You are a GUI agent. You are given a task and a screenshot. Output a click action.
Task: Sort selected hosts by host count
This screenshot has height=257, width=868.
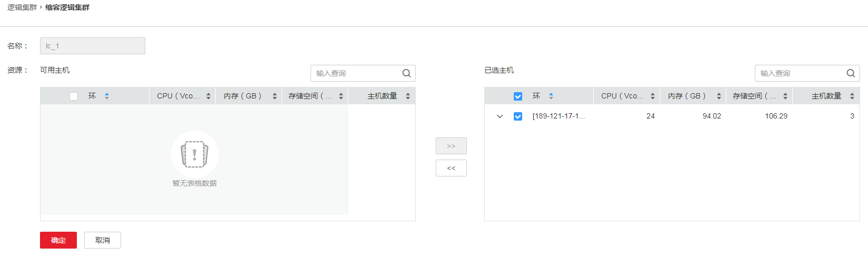[852, 96]
